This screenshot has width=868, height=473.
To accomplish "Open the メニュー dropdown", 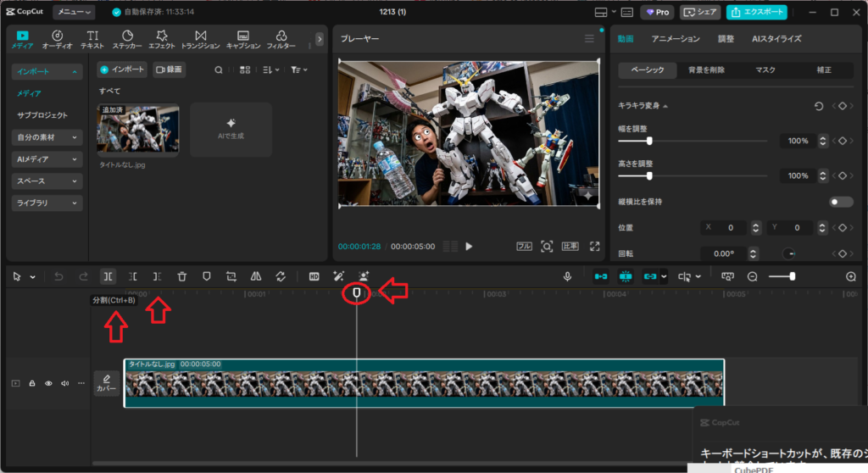I will [x=74, y=13].
